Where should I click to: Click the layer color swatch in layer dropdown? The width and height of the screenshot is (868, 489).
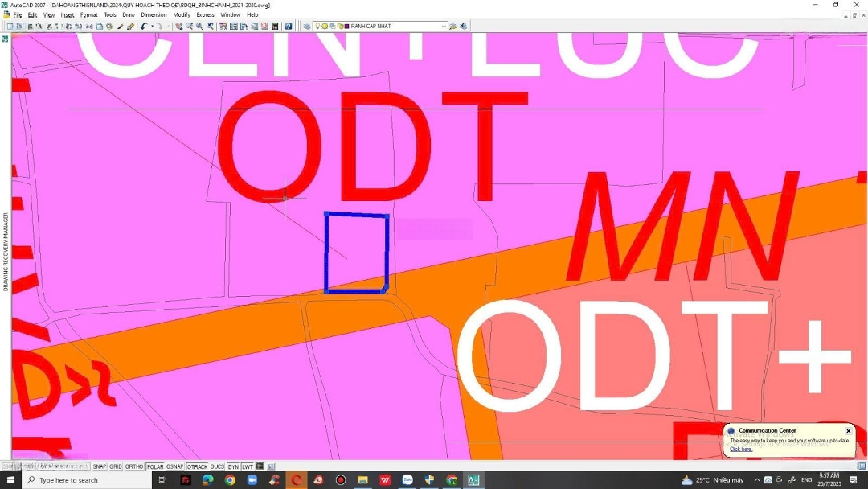tap(346, 27)
